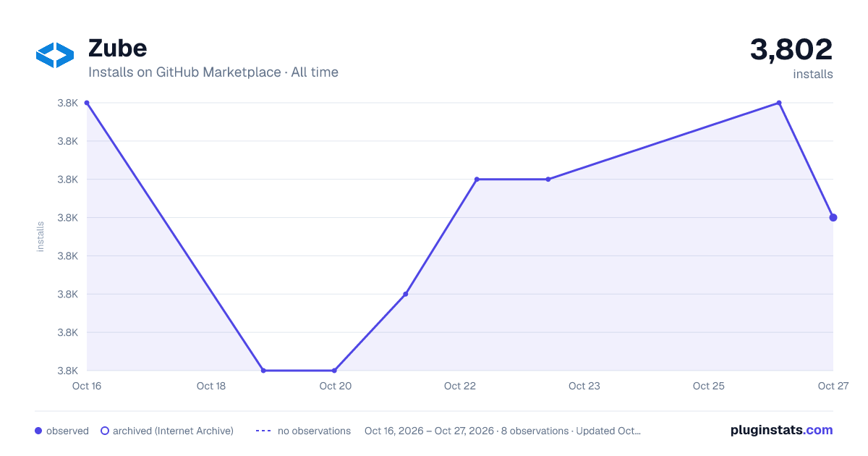Screen dimensions: 868x456
Task: Select the data point just after Oct 22
Action: click(477, 180)
